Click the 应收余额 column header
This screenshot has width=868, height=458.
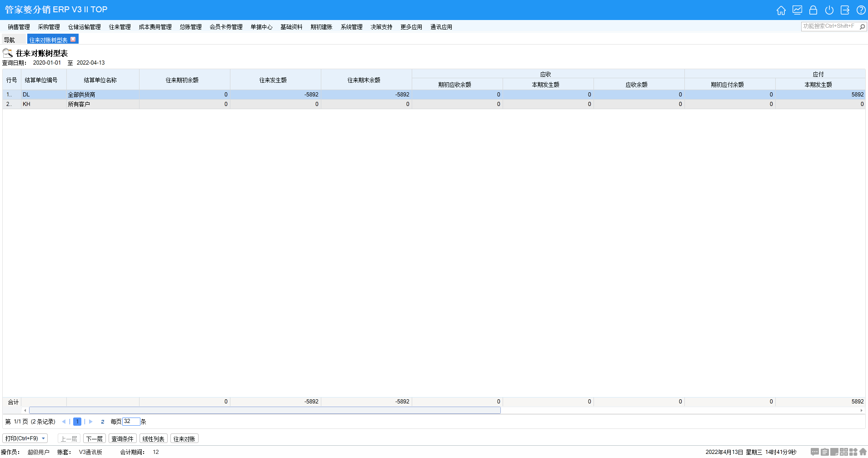(639, 85)
